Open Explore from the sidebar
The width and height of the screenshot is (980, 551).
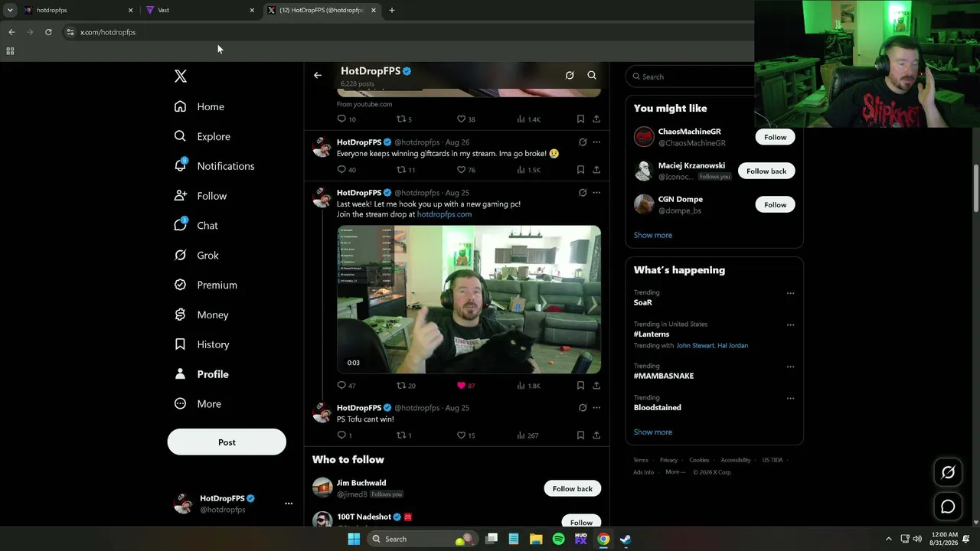(x=202, y=136)
